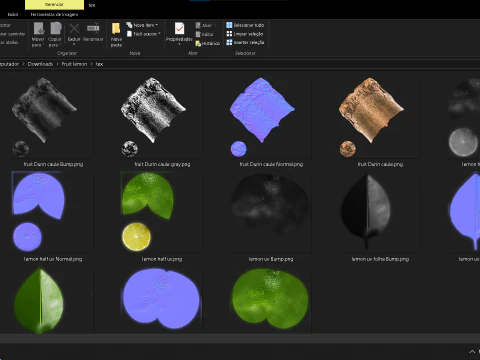Expand chevron between Fruit lemon and tex
The image size is (480, 360).
tap(91, 64)
